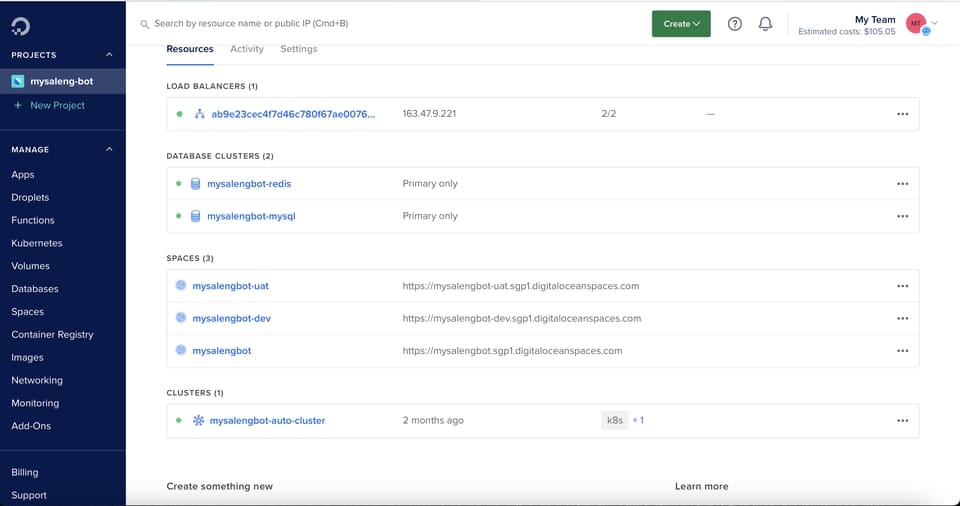Screen dimensions: 960x506
Task: Switch to the Settings tab
Action: (x=299, y=49)
